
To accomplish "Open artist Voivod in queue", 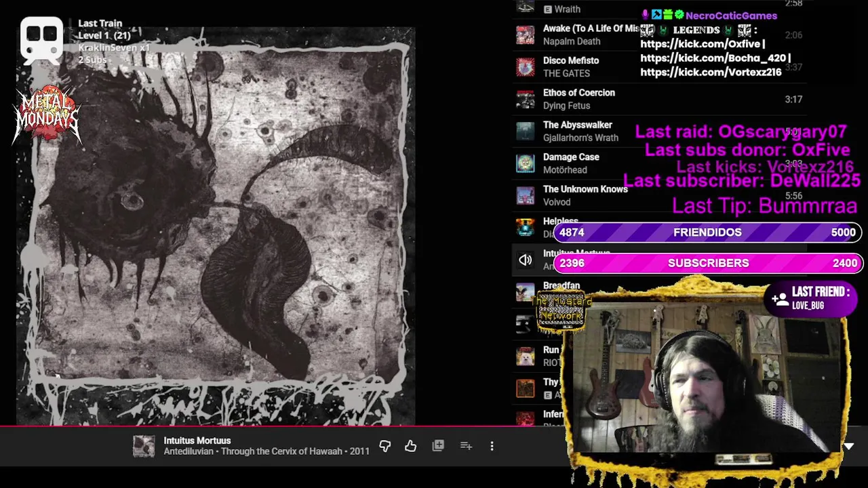I will point(557,202).
